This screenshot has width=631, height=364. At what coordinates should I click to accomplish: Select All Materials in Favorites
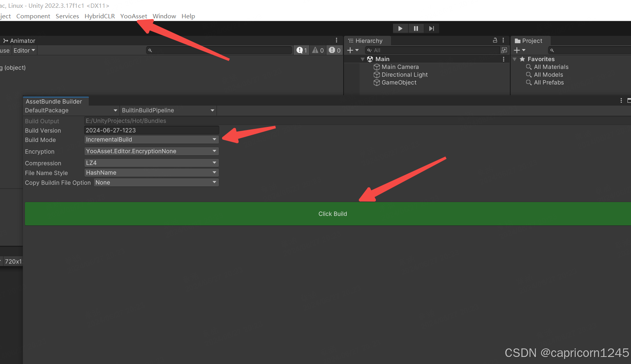tap(551, 67)
